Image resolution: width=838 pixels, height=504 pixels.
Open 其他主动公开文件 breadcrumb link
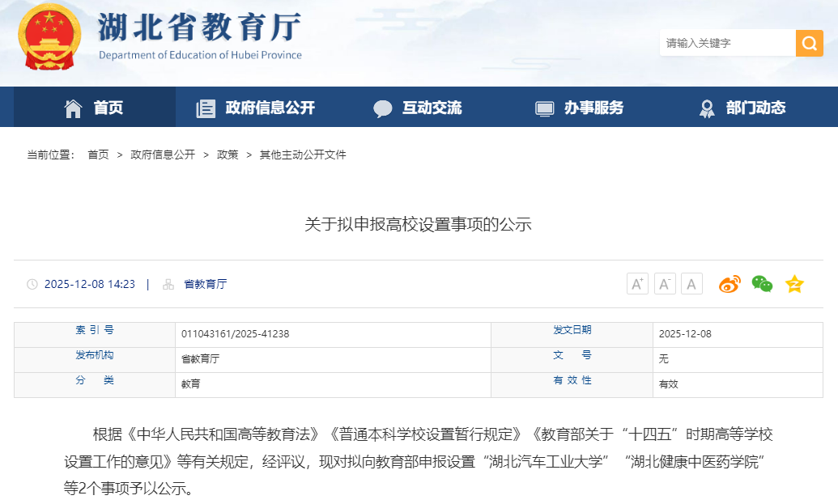303,155
